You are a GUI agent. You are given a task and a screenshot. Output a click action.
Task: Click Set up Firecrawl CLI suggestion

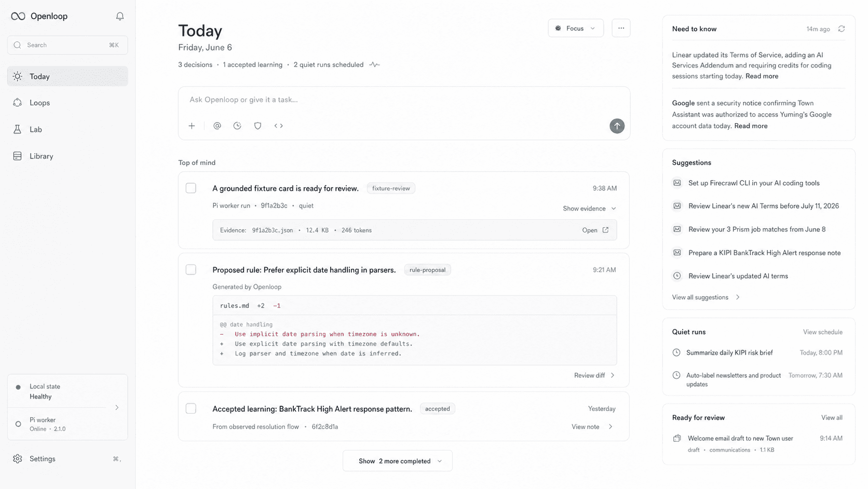coord(754,183)
